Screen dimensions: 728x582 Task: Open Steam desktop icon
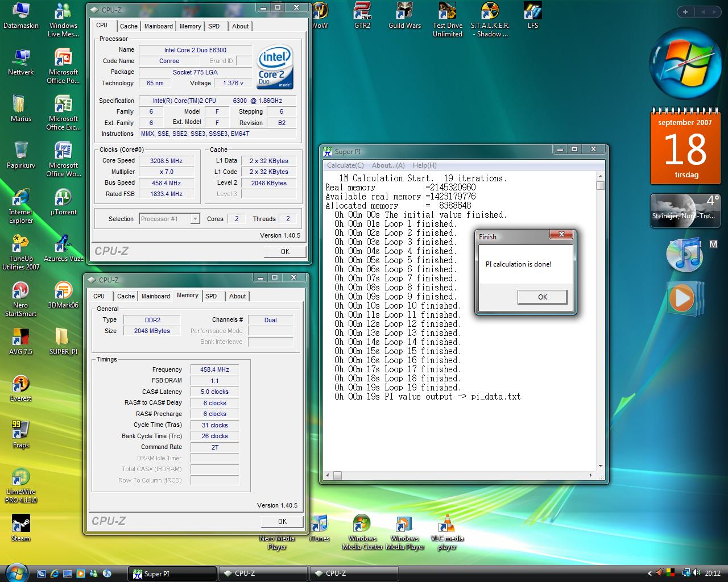[21, 529]
